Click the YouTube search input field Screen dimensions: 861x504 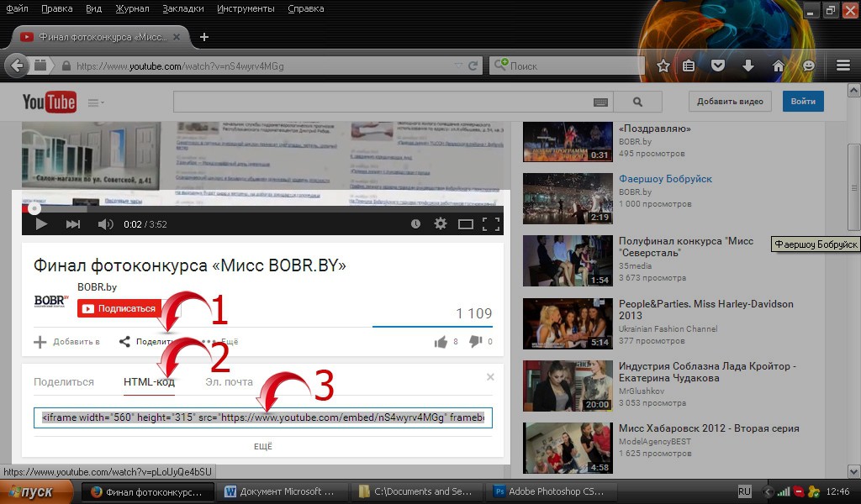383,102
